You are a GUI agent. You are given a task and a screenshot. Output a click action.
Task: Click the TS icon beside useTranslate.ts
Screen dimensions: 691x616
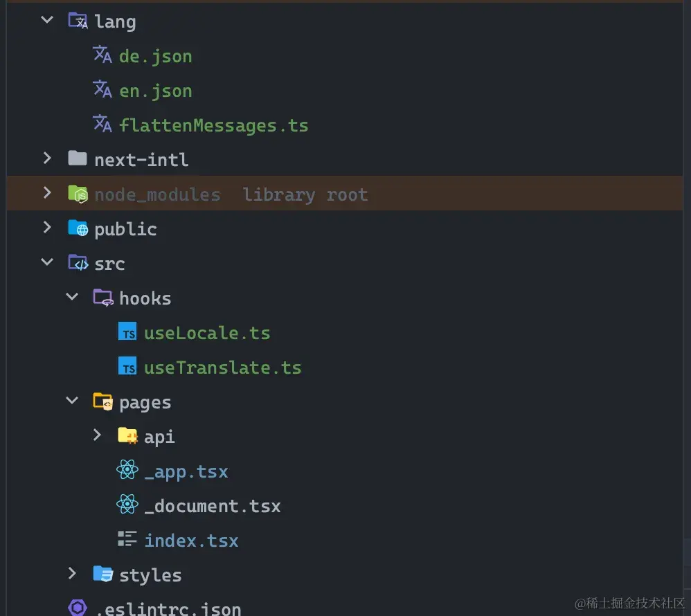pyautogui.click(x=127, y=365)
